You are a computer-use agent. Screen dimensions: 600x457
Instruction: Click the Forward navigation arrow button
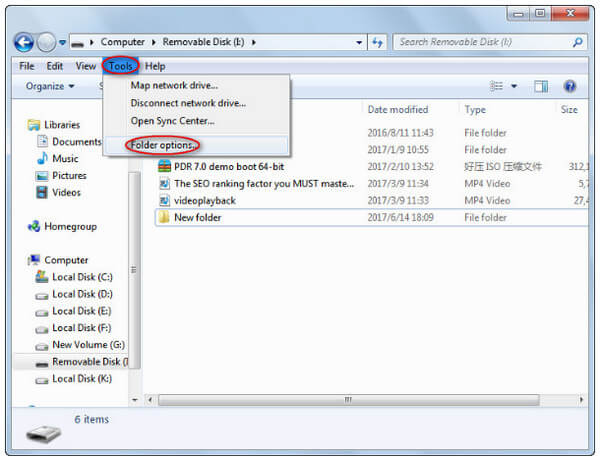[x=47, y=43]
